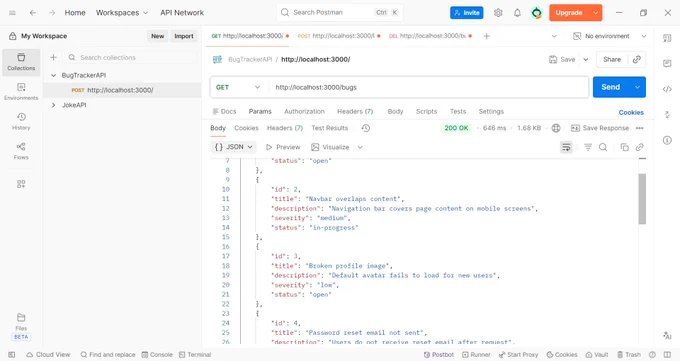The height and width of the screenshot is (361, 680).
Task: Open the No environment selector
Action: coord(609,36)
